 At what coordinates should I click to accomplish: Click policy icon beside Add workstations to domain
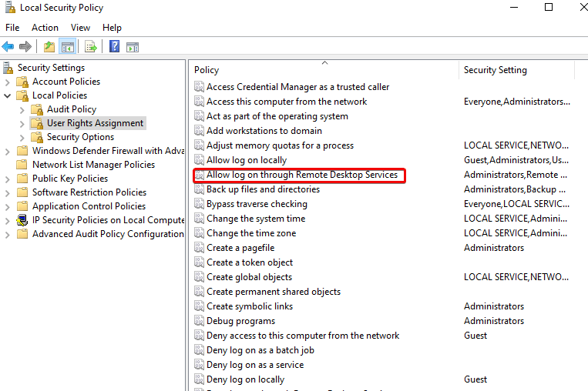coord(199,131)
